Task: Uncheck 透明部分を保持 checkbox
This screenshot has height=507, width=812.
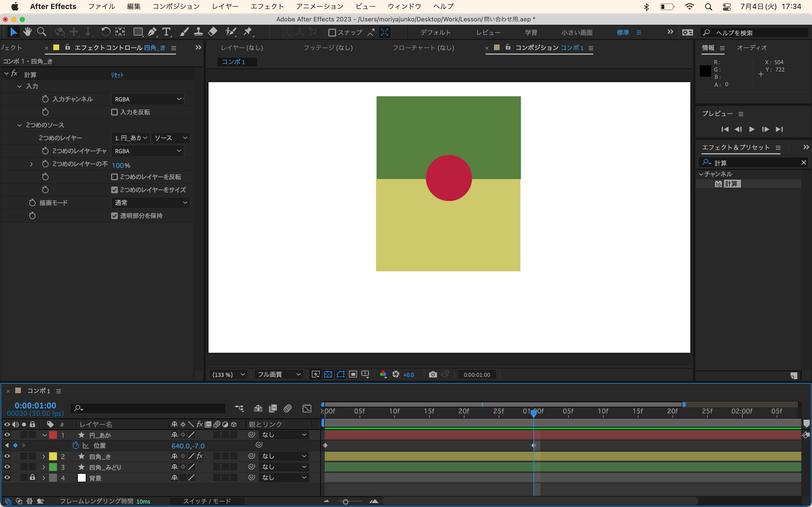Action: click(x=114, y=215)
